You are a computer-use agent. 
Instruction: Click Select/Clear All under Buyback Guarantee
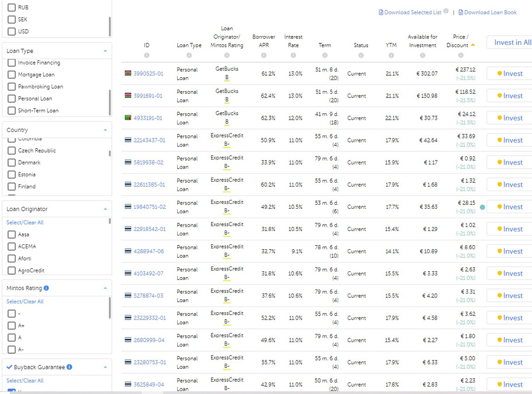[25, 380]
